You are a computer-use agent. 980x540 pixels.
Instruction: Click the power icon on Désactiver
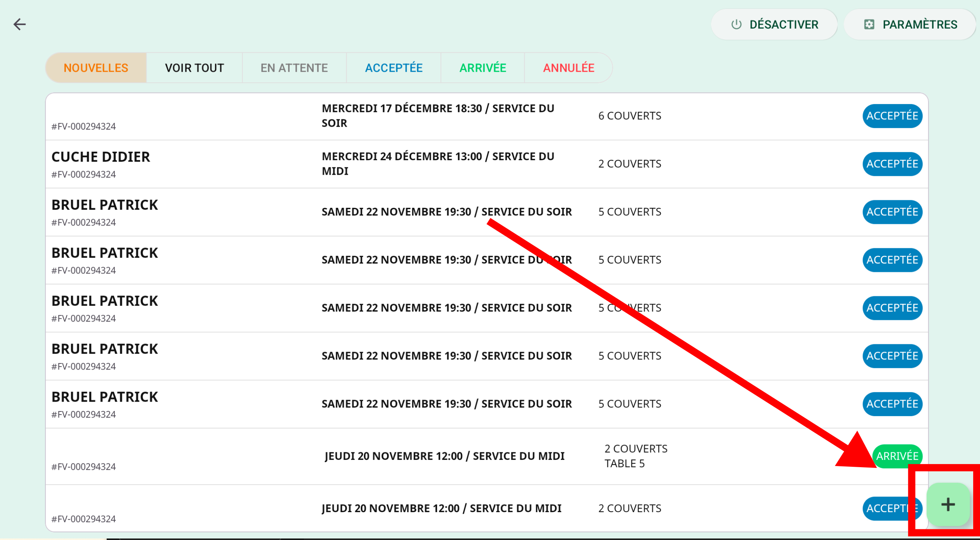click(736, 24)
